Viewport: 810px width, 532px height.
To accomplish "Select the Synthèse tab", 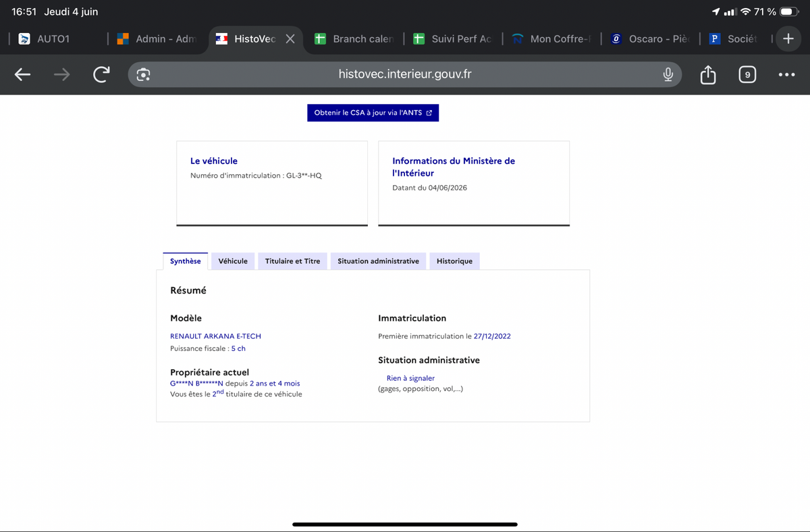I will click(185, 261).
